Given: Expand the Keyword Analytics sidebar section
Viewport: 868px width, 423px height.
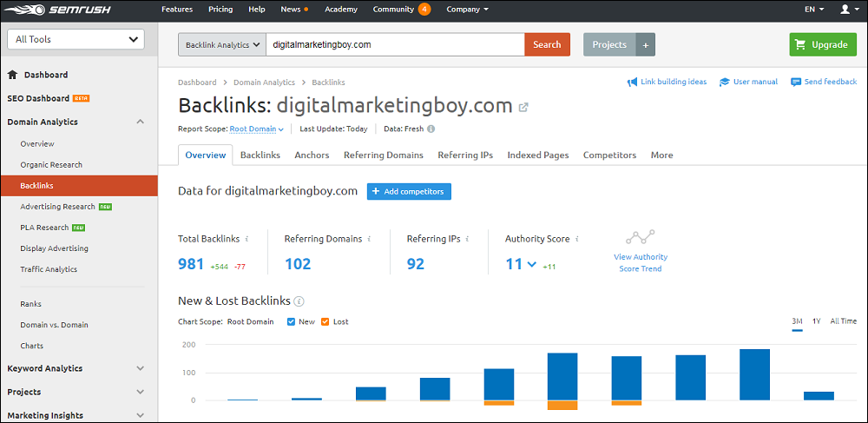Looking at the screenshot, I should 141,368.
